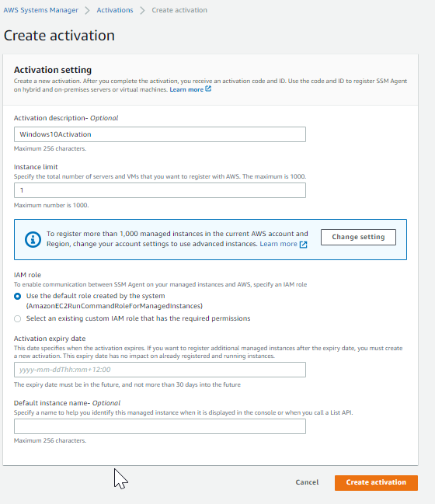Go to AWS Systems Manager breadcrumb
The image size is (435, 504).
click(41, 10)
